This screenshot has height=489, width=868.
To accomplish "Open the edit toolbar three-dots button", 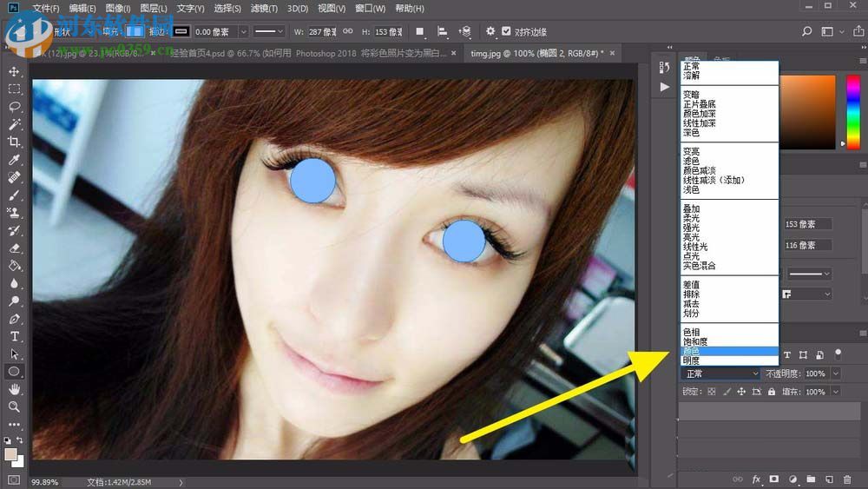I will 14,425.
